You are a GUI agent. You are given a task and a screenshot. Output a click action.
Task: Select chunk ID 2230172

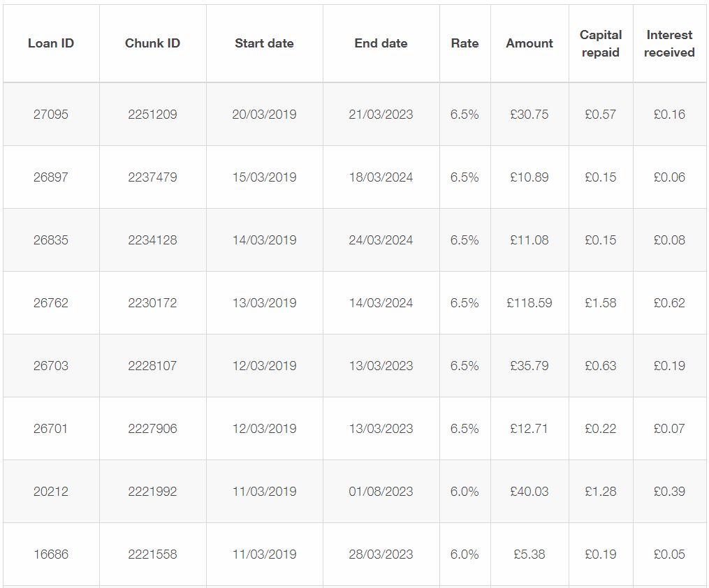[152, 303]
